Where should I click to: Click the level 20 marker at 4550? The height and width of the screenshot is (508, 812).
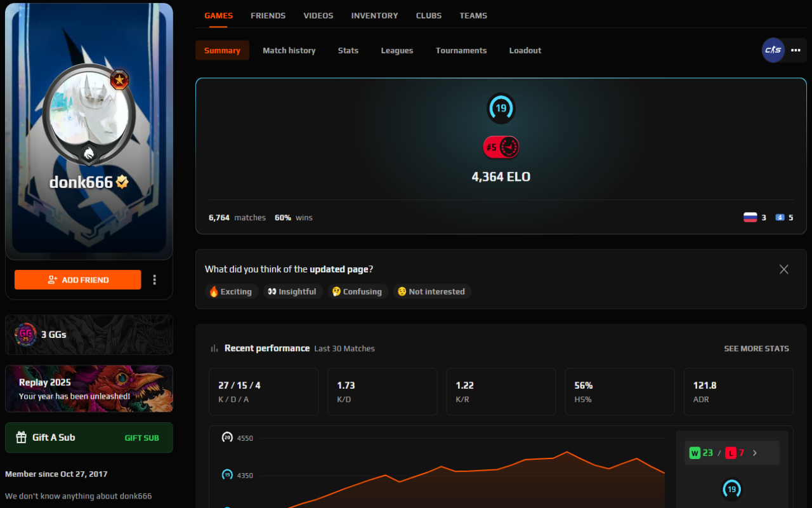pos(227,438)
